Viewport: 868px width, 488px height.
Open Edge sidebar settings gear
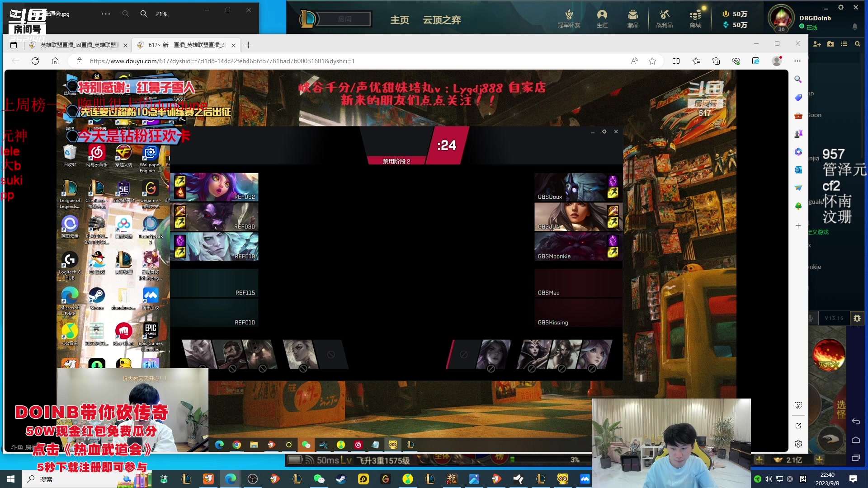pyautogui.click(x=798, y=444)
